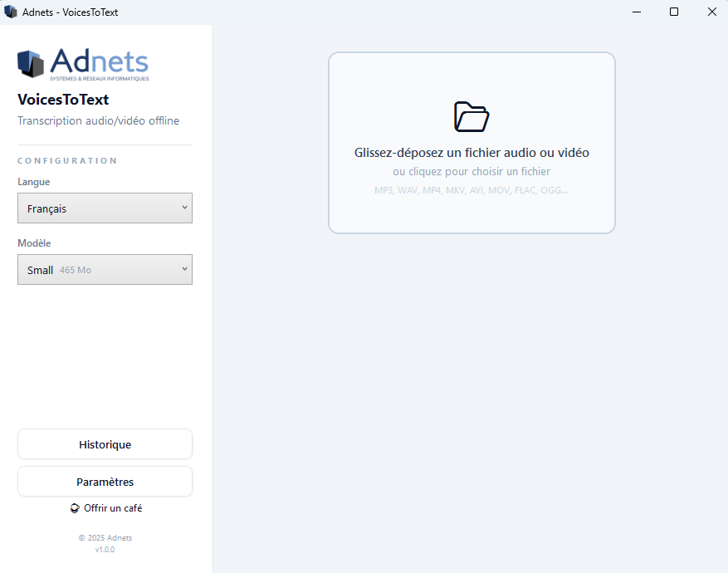Click the open folder icon in drop zone
728x573 pixels.
(x=471, y=116)
